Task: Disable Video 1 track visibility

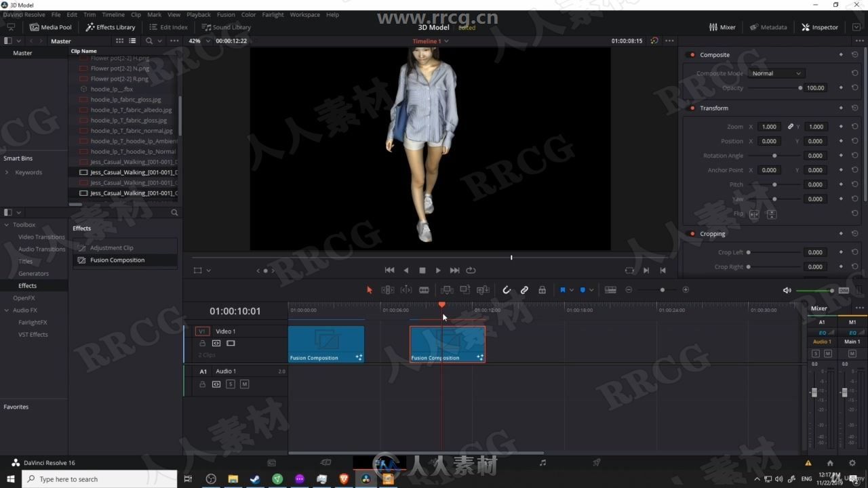Action: pos(231,344)
